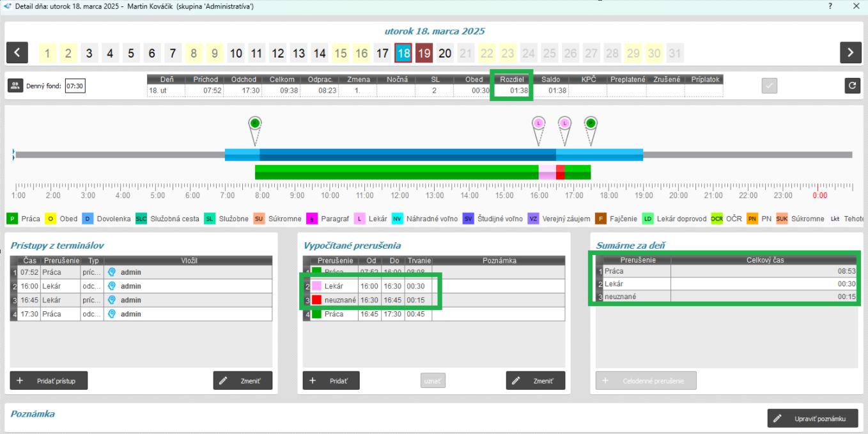Click the yellow Obed legend icon
The height and width of the screenshot is (434, 868).
click(x=52, y=219)
